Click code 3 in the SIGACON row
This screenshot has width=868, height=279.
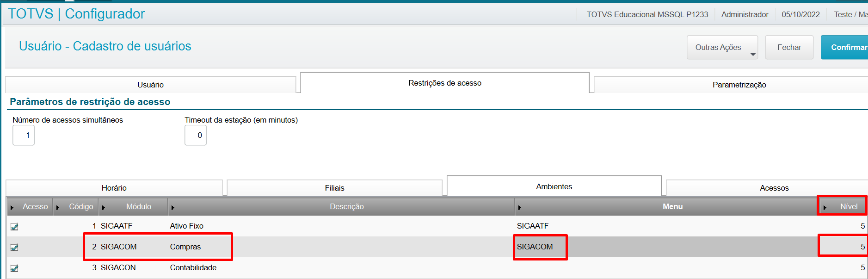pos(94,267)
